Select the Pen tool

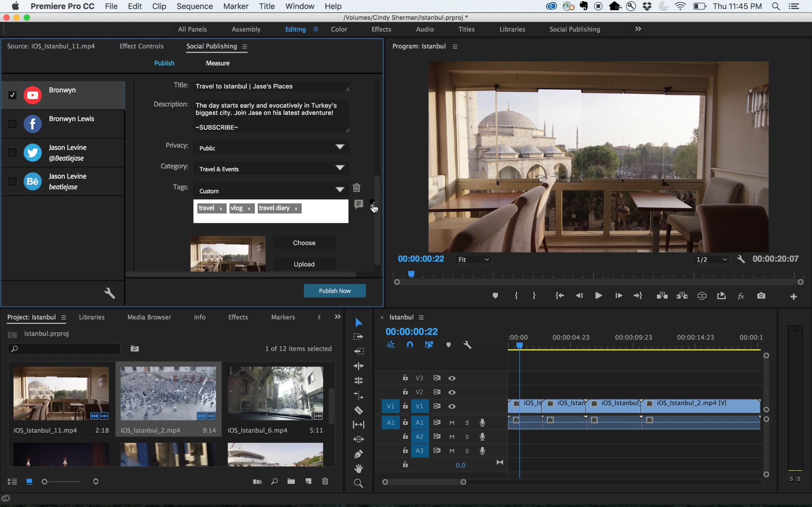click(358, 454)
